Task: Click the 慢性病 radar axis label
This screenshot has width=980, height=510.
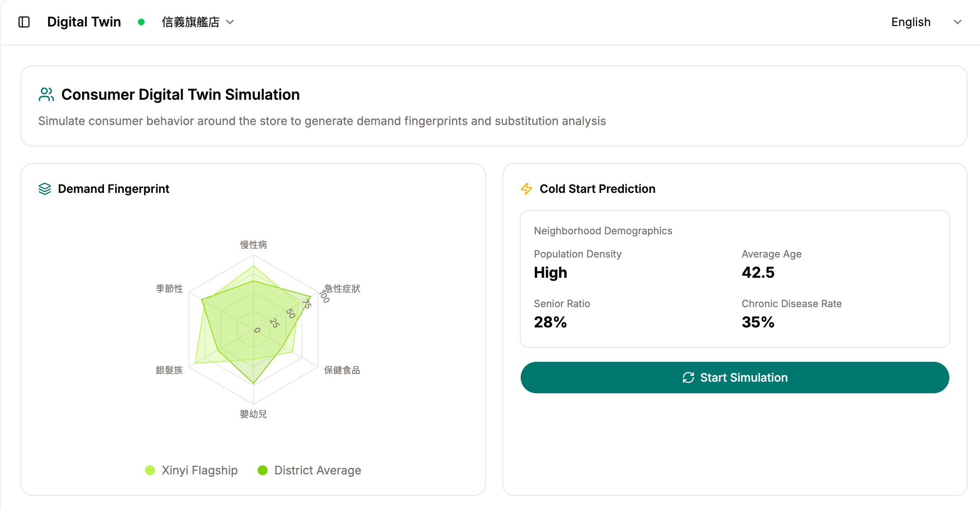Action: (253, 245)
